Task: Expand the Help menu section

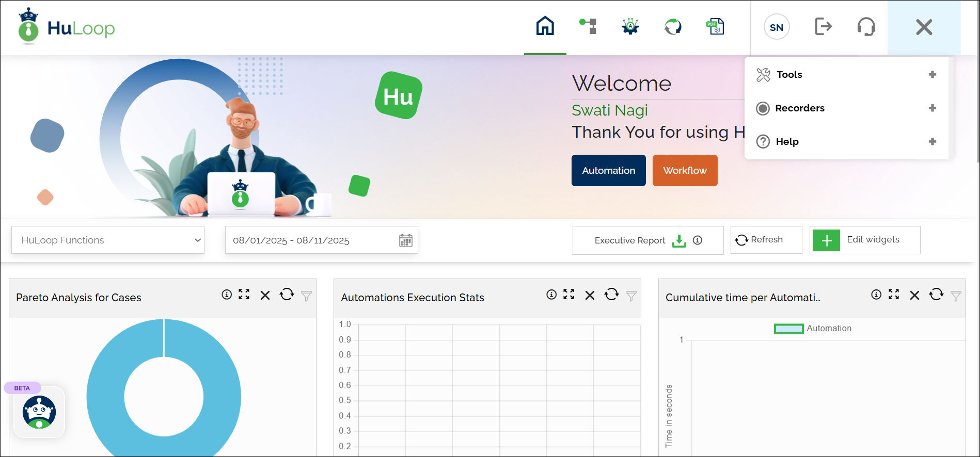Action: pos(932,142)
